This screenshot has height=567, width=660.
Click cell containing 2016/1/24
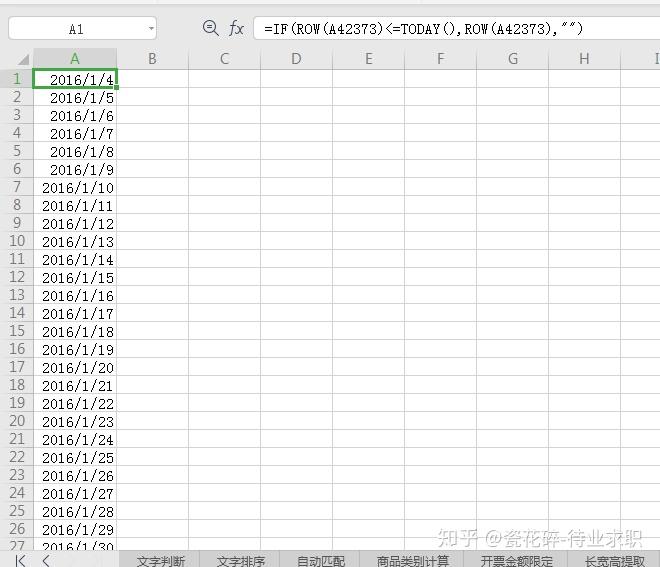click(75, 439)
